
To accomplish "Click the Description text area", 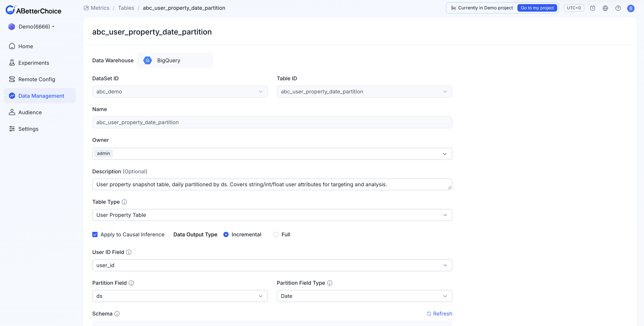I will 272,185.
